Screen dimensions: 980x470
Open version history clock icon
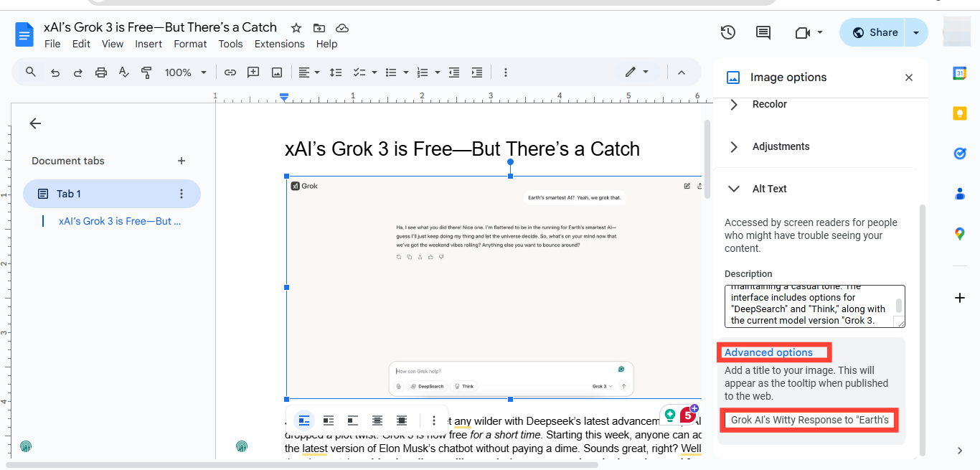click(x=728, y=32)
